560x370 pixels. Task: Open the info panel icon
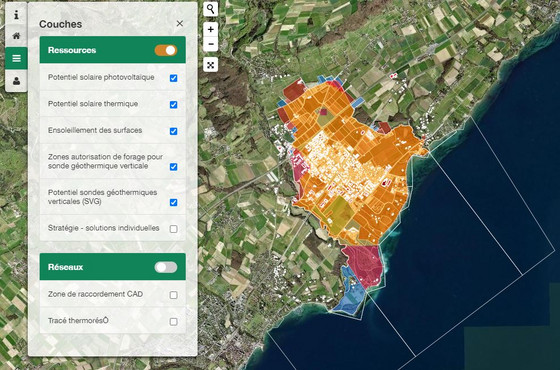pyautogui.click(x=16, y=15)
